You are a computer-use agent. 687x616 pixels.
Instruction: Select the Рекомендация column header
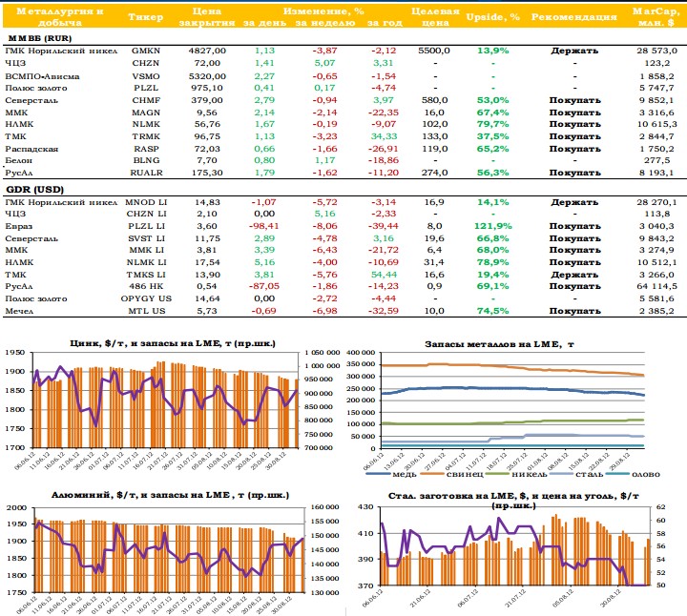(574, 17)
